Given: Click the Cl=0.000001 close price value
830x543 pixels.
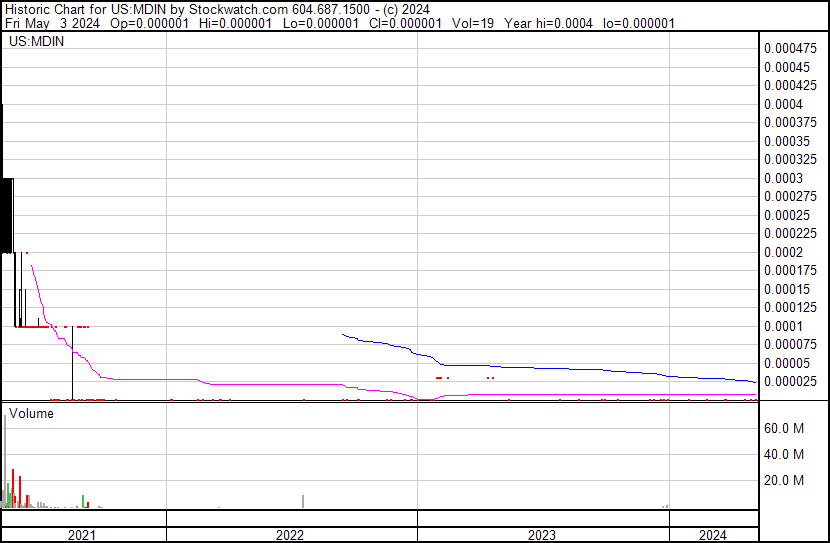Looking at the screenshot, I should pos(405,23).
